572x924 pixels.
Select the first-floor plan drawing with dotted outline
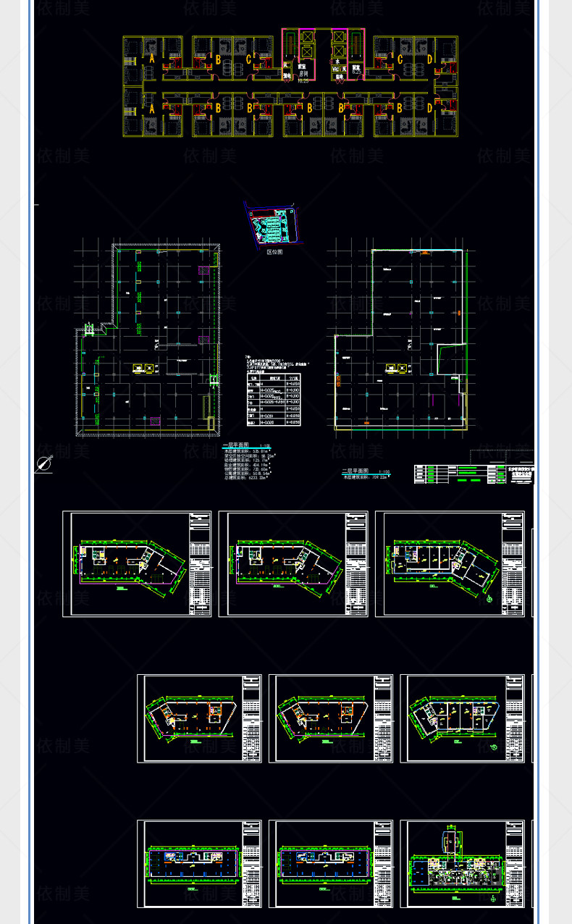click(x=148, y=340)
